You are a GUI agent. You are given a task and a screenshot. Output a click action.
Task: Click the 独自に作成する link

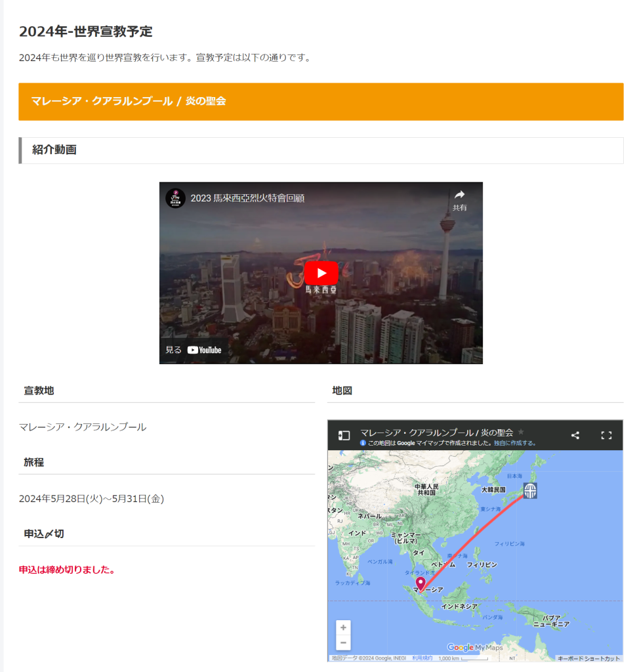click(515, 443)
